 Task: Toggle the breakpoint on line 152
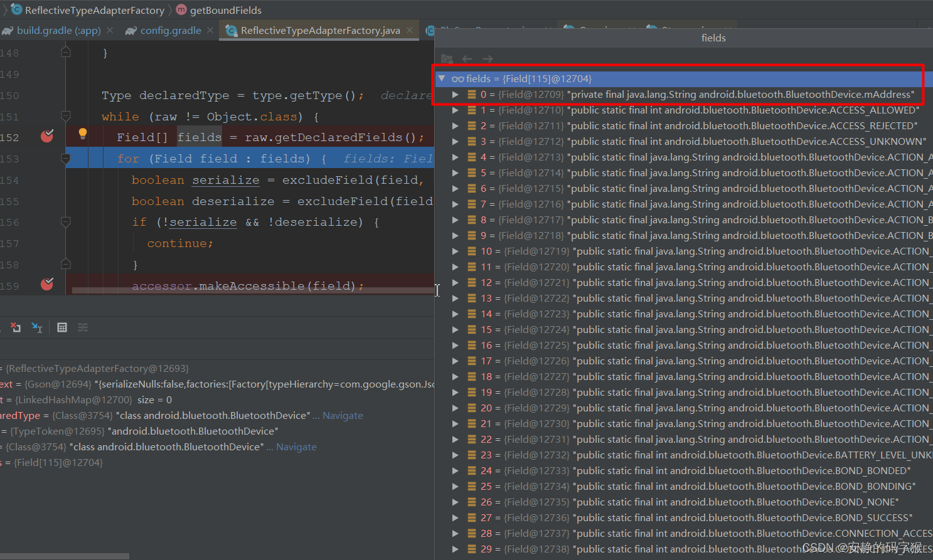tap(47, 136)
